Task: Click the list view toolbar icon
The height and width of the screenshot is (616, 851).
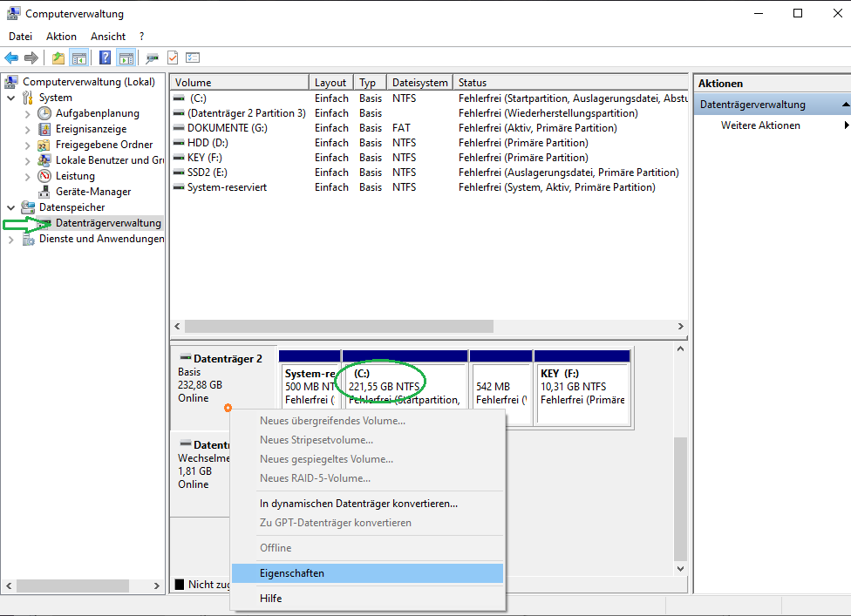Action: [x=193, y=58]
